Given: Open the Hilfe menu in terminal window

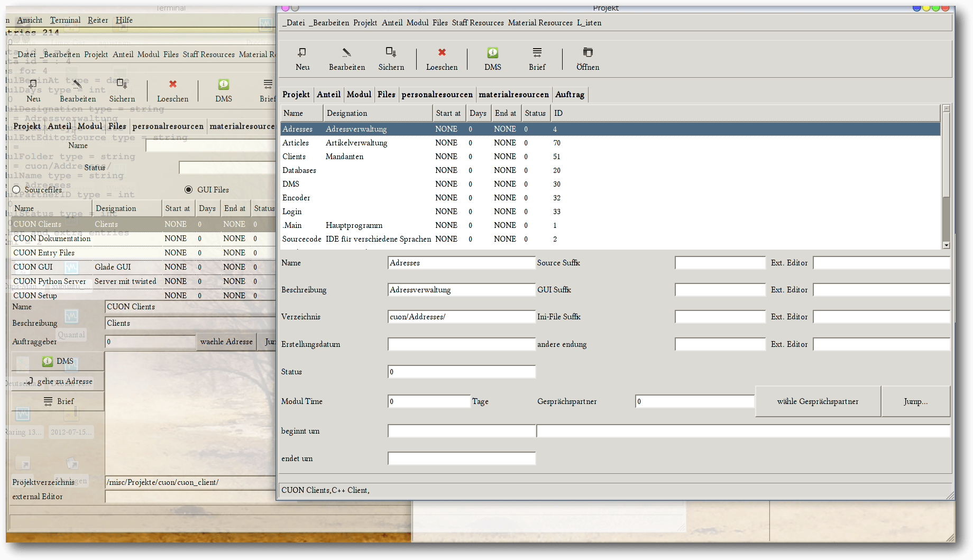Looking at the screenshot, I should (x=124, y=20).
